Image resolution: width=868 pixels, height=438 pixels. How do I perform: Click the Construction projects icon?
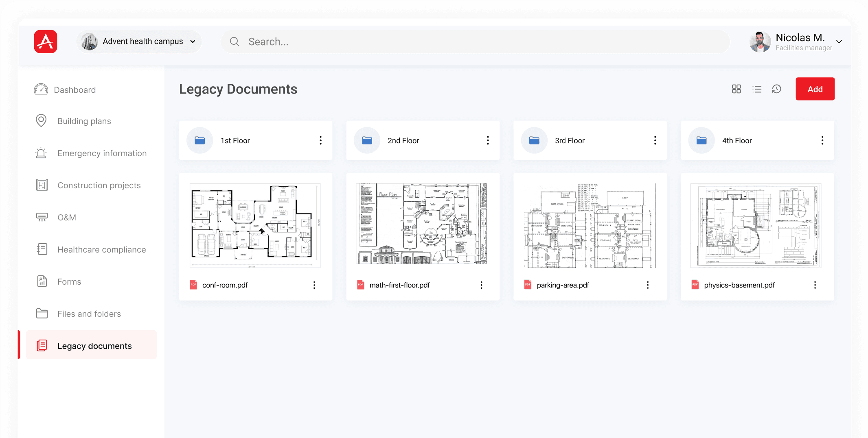41,185
